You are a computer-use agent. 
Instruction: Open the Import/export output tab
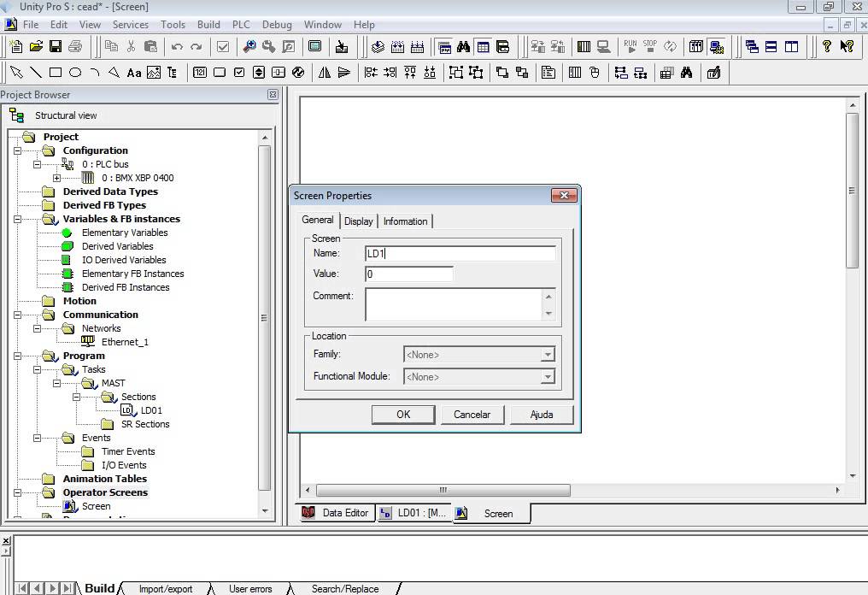click(166, 589)
